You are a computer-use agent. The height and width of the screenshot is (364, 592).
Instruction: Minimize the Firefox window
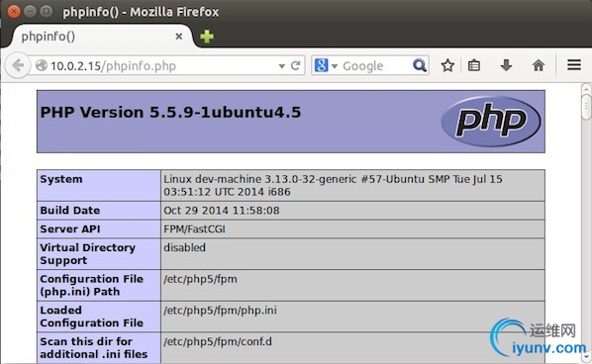[x=30, y=11]
